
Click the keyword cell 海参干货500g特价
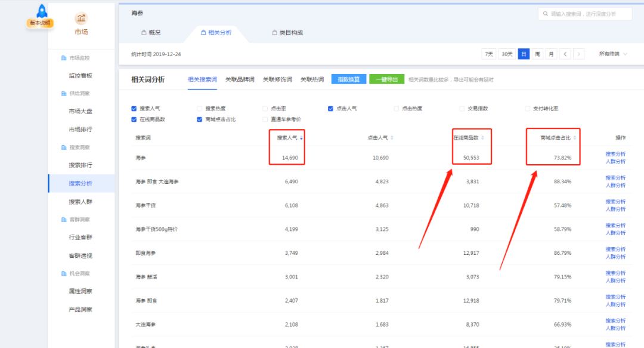pos(156,229)
